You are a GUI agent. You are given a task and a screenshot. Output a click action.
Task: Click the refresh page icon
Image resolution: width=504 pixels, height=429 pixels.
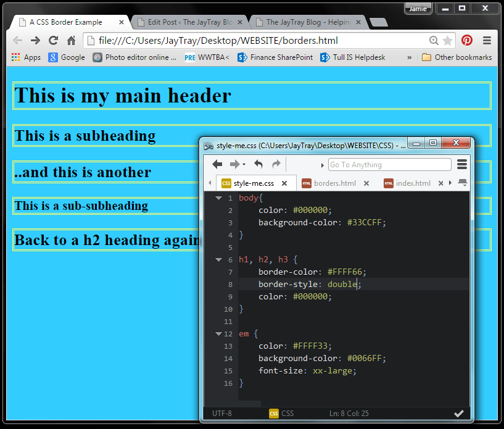point(53,39)
